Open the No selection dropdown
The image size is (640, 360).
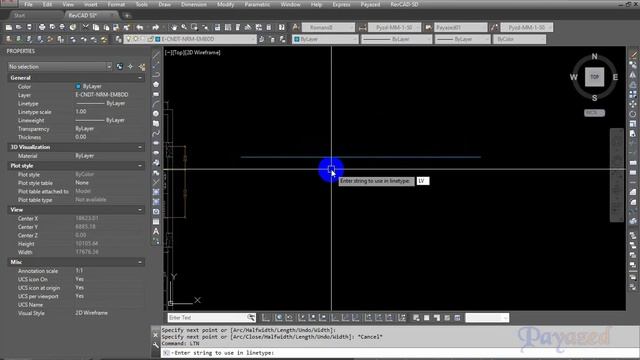point(60,67)
